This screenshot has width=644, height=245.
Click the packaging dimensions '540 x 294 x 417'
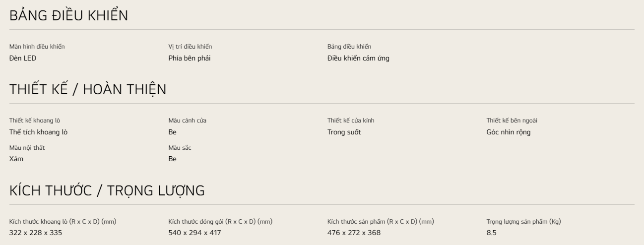pos(195,233)
